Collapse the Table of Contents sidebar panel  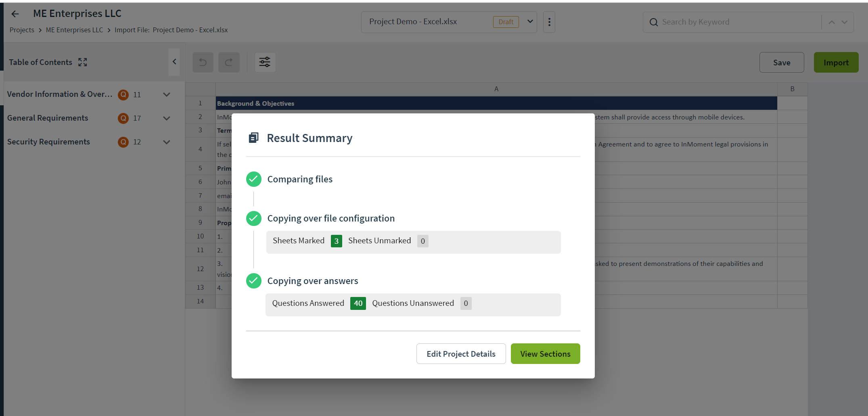click(x=174, y=62)
